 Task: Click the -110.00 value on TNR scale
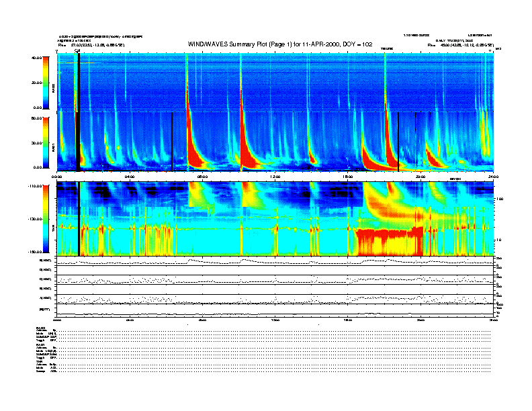(x=34, y=185)
